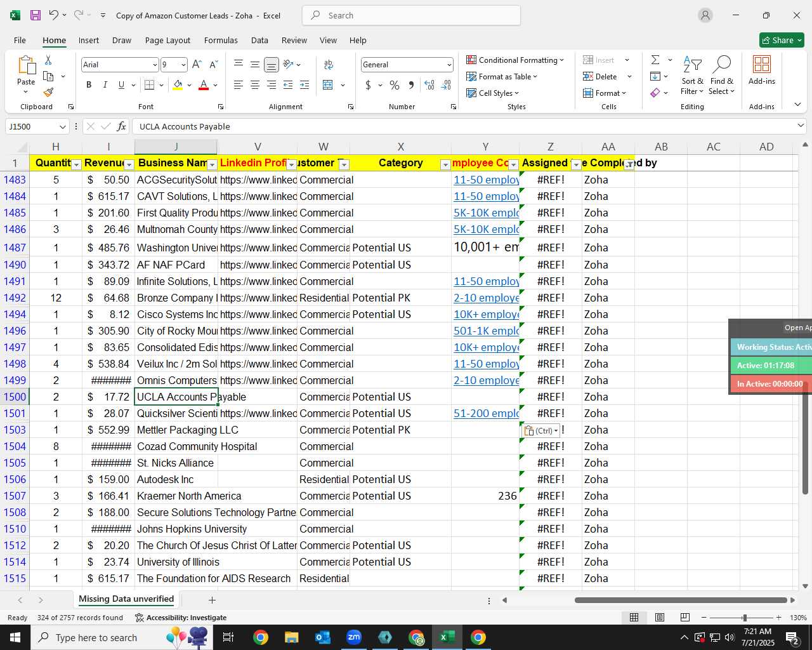This screenshot has width=812, height=650.
Task: Toggle Top Align vertical alignment
Action: pos(239,65)
